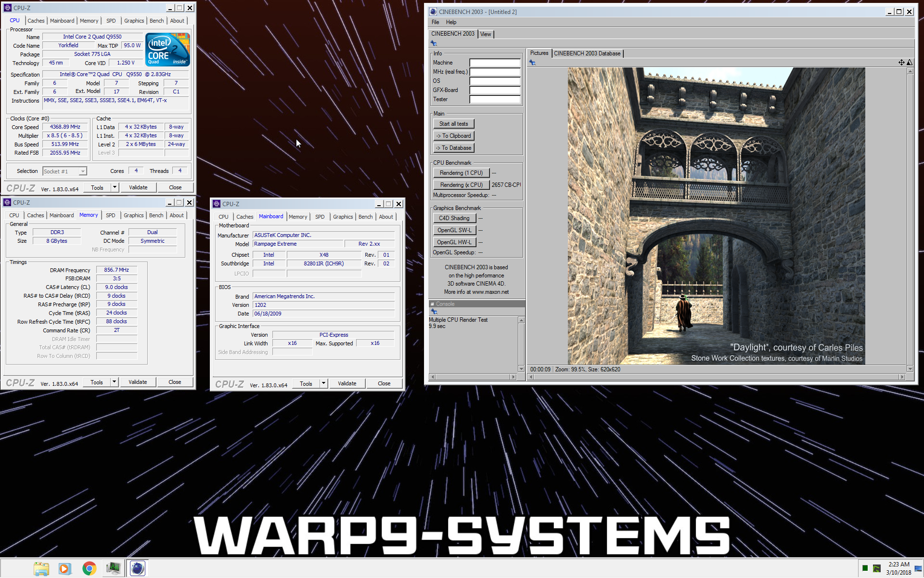Click the CPU-Z title icon in the Memory window

[8, 202]
